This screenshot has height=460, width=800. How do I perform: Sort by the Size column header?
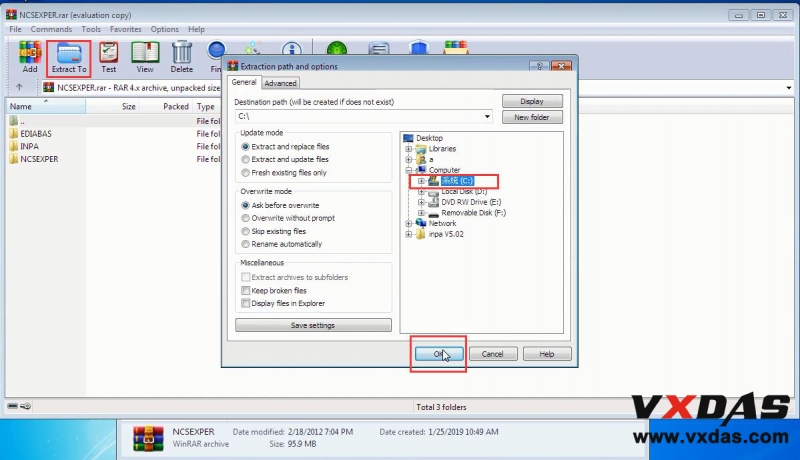tap(112, 106)
